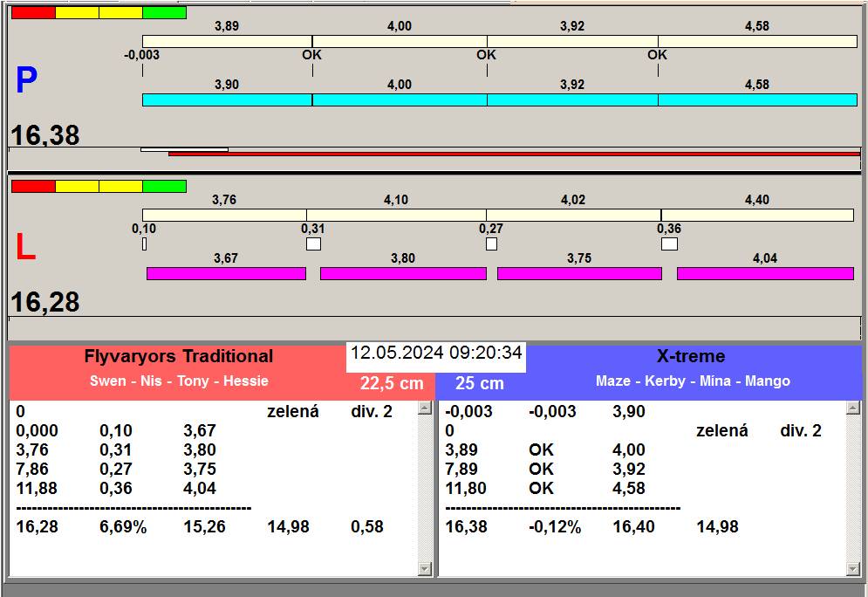Viewport: 868px width, 597px height.
Task: Click the red L lane letter
Action: click(26, 249)
